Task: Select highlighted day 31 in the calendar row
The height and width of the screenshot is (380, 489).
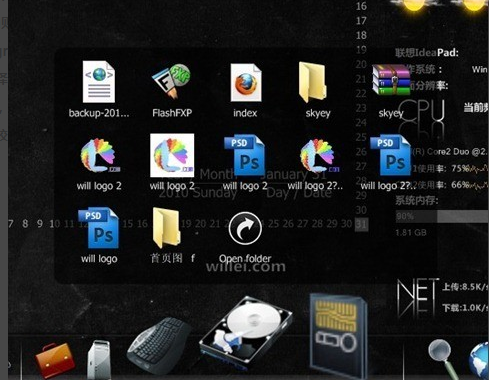Action: (361, 224)
